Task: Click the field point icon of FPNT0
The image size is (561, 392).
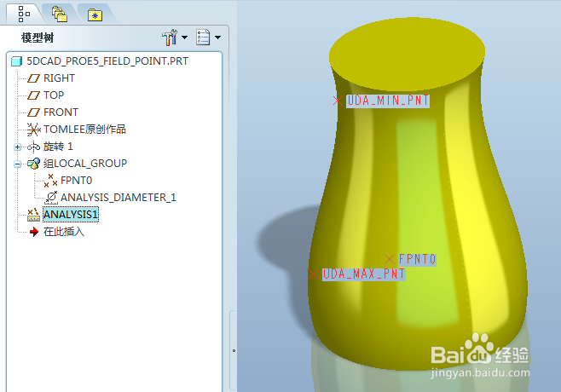Action: [50, 181]
